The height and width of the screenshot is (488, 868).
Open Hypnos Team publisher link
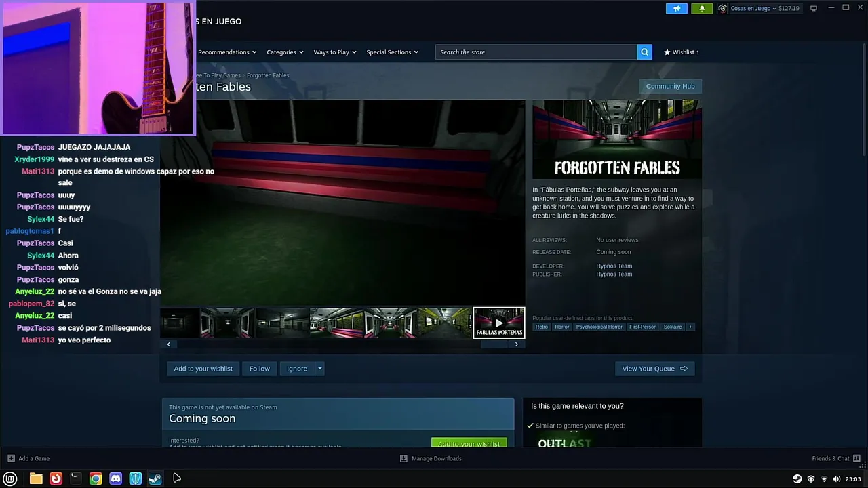pos(614,274)
